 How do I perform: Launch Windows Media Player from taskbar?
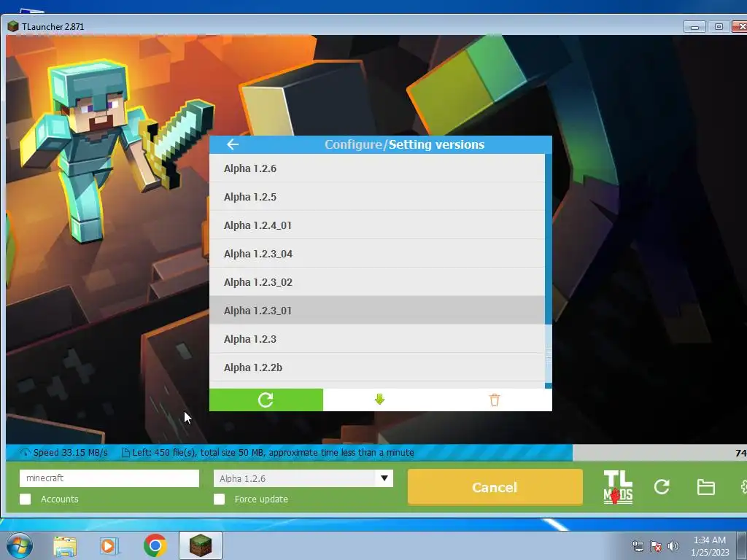pos(109,545)
